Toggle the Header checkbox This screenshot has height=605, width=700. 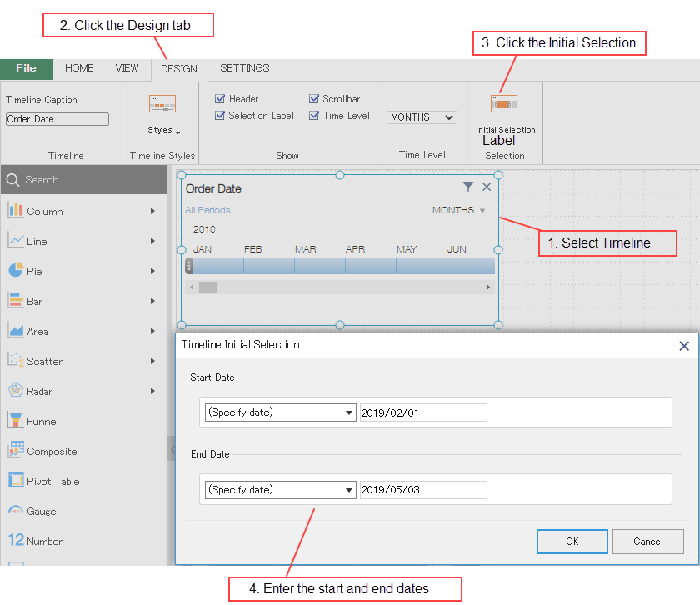[x=220, y=98]
